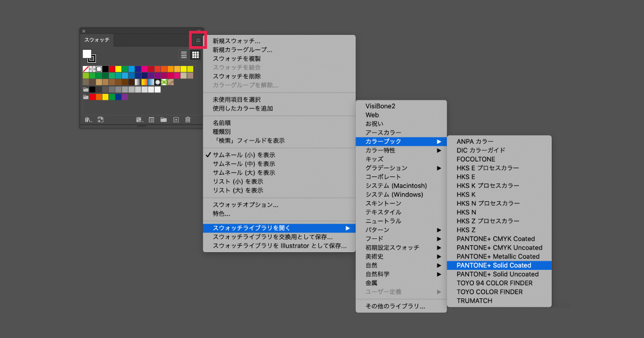Open TOYO COLOR FINDER color book
This screenshot has width=644, height=338.
tap(499, 292)
